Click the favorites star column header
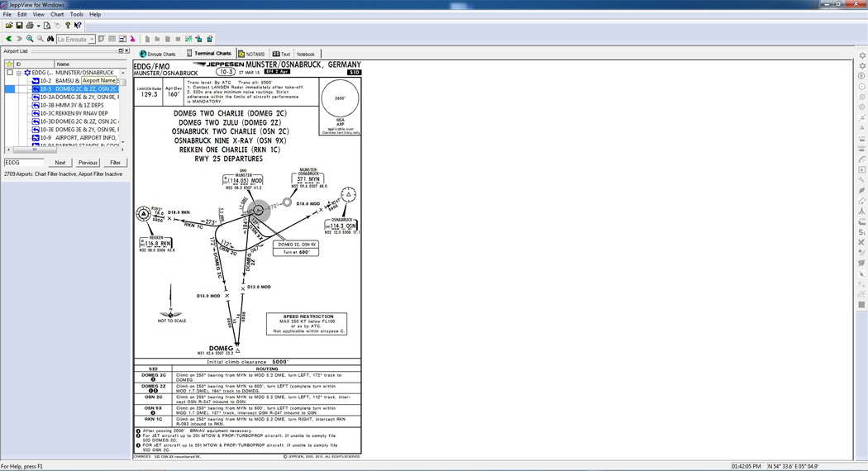The width and height of the screenshot is (868, 471). tap(9, 64)
